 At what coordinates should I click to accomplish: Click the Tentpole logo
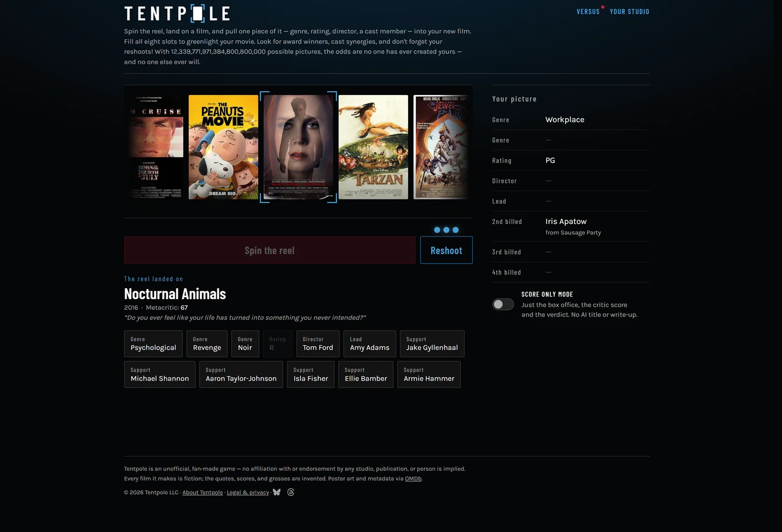click(x=177, y=13)
